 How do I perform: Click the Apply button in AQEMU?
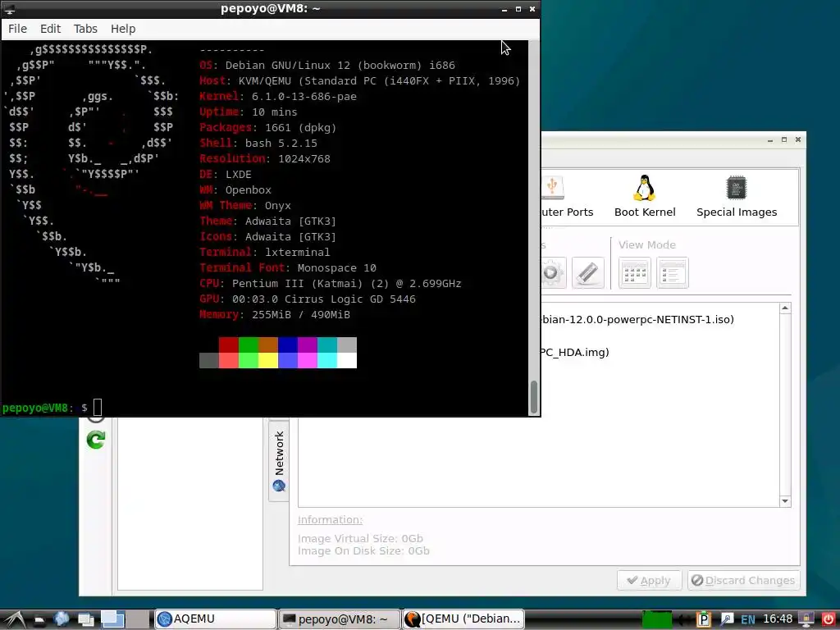coord(649,580)
